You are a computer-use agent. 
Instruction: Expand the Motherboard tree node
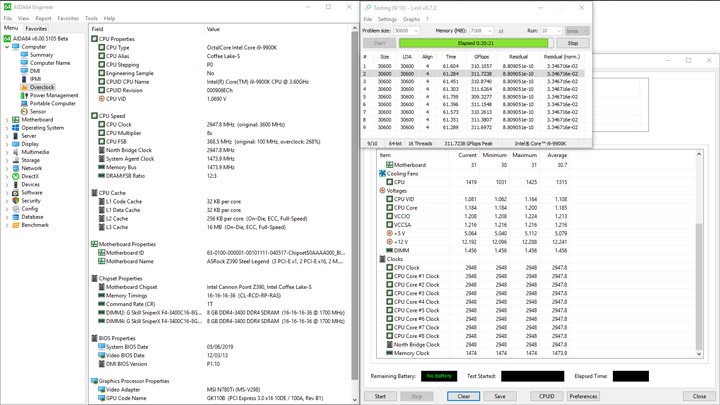pyautogui.click(x=7, y=120)
